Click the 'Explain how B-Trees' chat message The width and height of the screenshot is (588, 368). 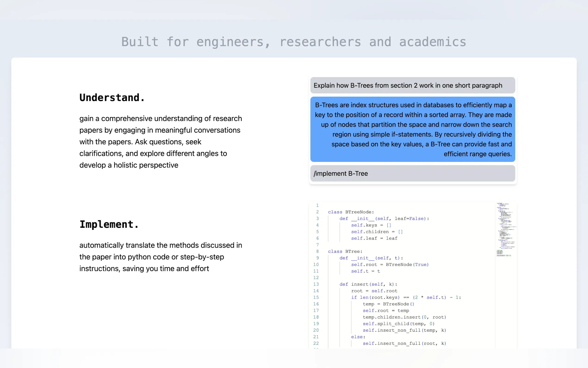pyautogui.click(x=412, y=86)
